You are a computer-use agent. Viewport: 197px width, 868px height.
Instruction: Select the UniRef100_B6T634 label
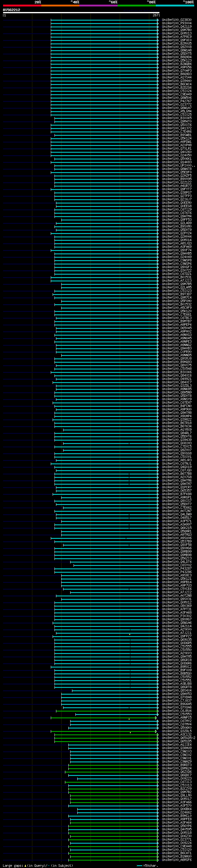click(x=176, y=426)
